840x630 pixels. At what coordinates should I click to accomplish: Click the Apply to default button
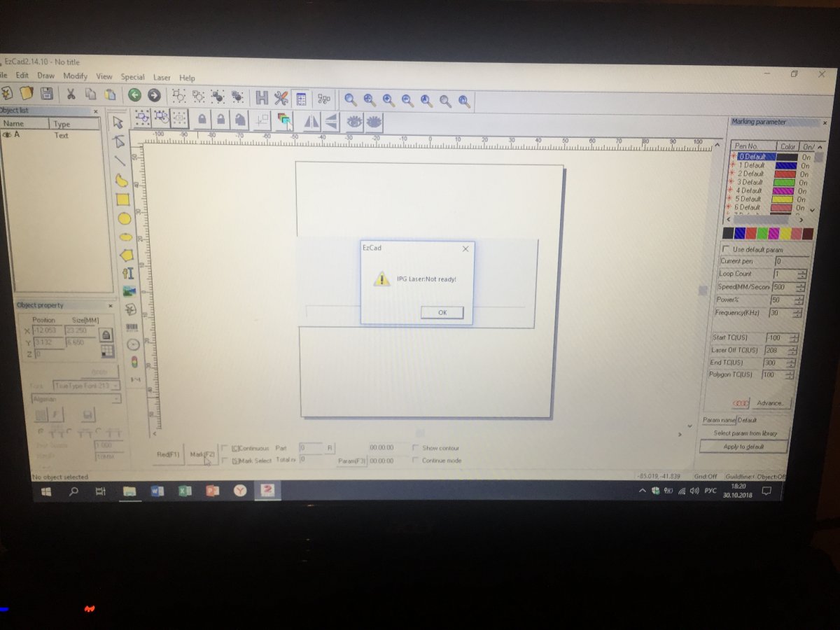point(743,447)
